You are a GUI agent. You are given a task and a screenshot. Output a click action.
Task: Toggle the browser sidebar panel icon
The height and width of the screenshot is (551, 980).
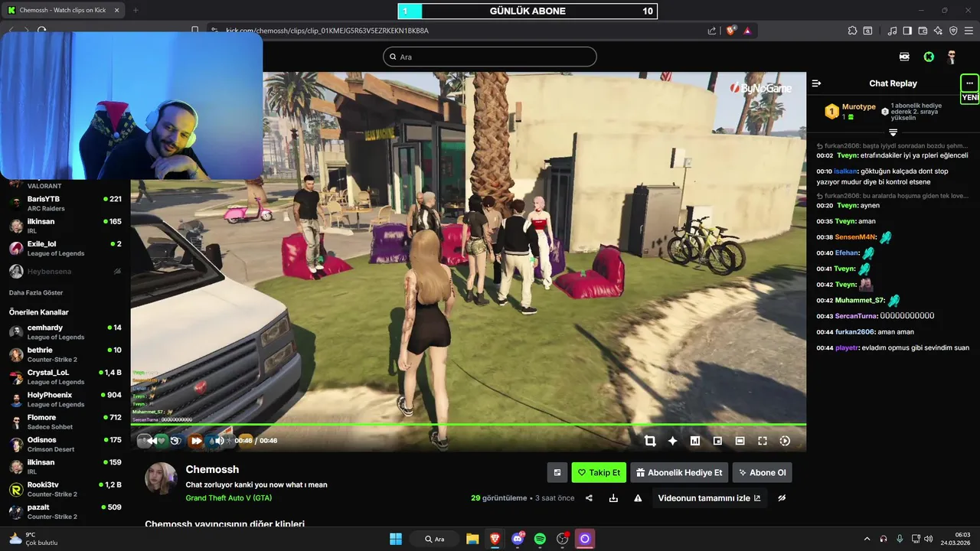[x=907, y=31]
